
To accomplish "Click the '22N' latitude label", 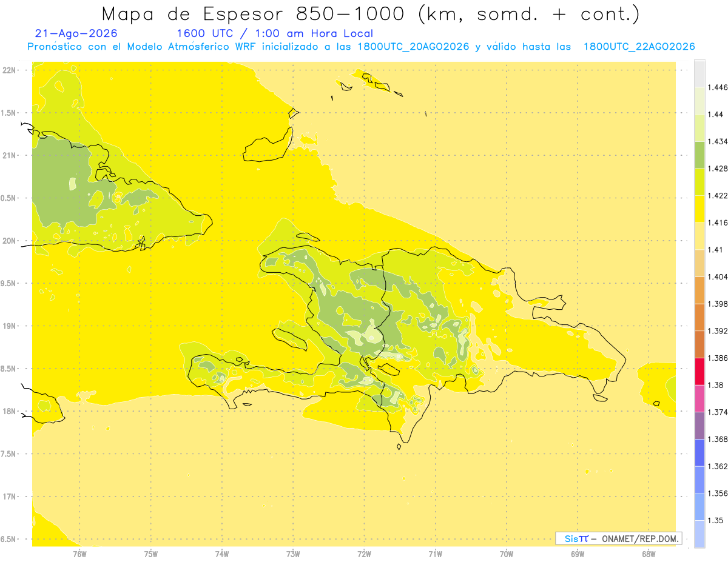I will tap(10, 70).
